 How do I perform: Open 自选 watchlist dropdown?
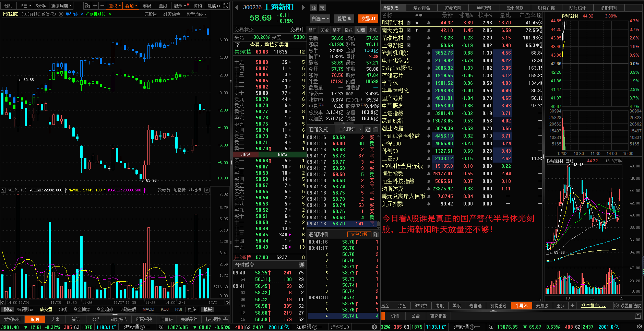pyautogui.click(x=320, y=19)
